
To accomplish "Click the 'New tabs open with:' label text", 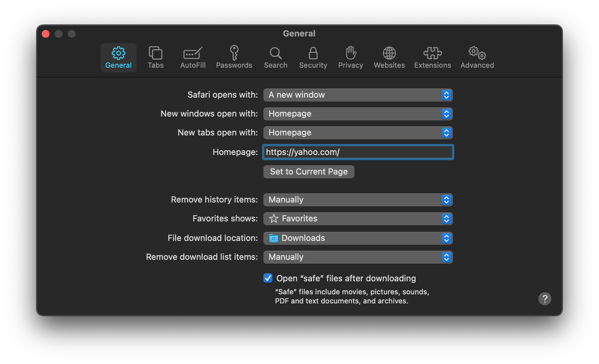I will click(x=218, y=133).
